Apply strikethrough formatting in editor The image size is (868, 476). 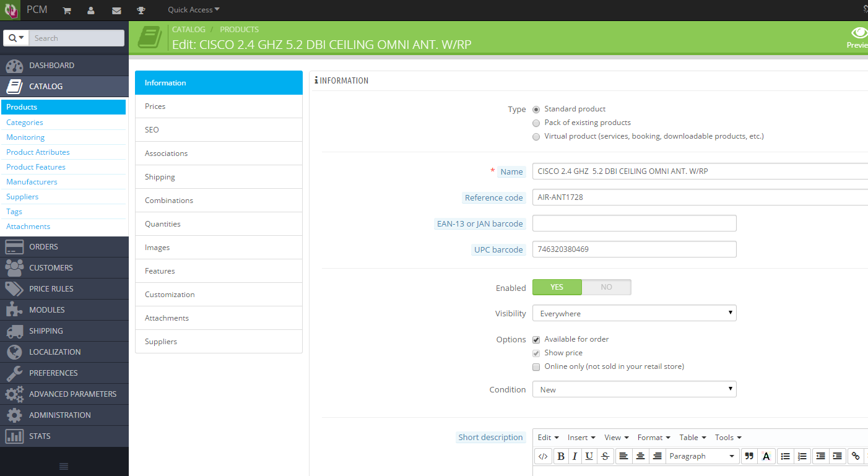(x=605, y=456)
